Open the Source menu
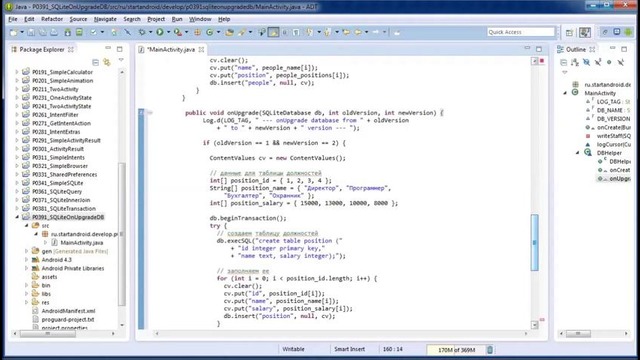Screen dimensions: 640x360 (78, 19)
